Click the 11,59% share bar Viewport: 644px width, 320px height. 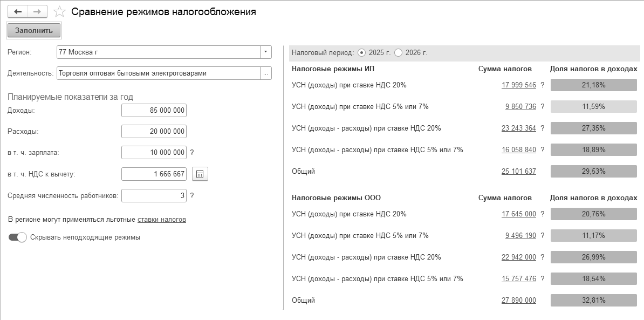[x=593, y=107]
